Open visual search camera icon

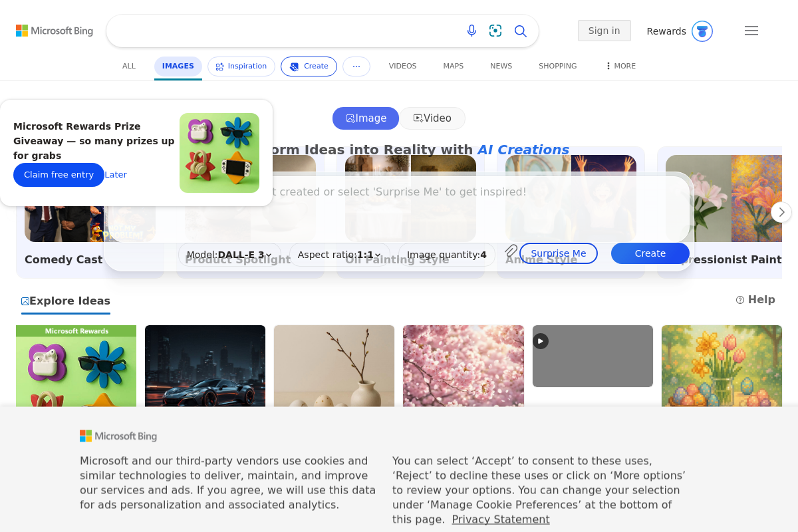pyautogui.click(x=495, y=31)
